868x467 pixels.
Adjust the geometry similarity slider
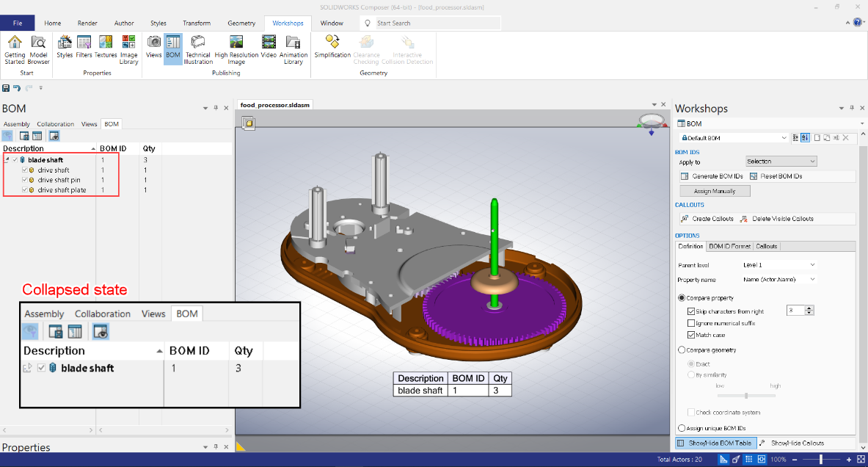(x=746, y=395)
